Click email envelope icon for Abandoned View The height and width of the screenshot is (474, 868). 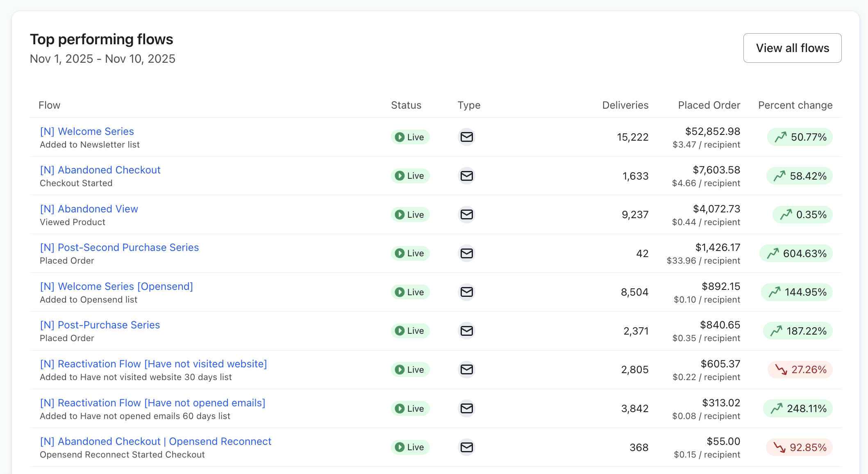(x=466, y=214)
